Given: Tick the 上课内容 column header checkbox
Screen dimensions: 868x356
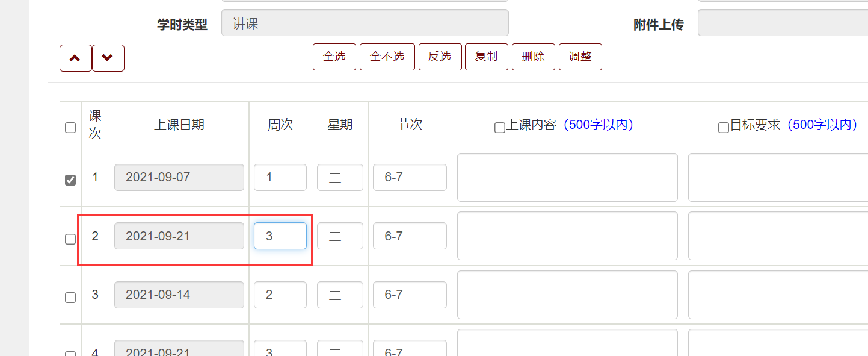Looking at the screenshot, I should (x=499, y=128).
